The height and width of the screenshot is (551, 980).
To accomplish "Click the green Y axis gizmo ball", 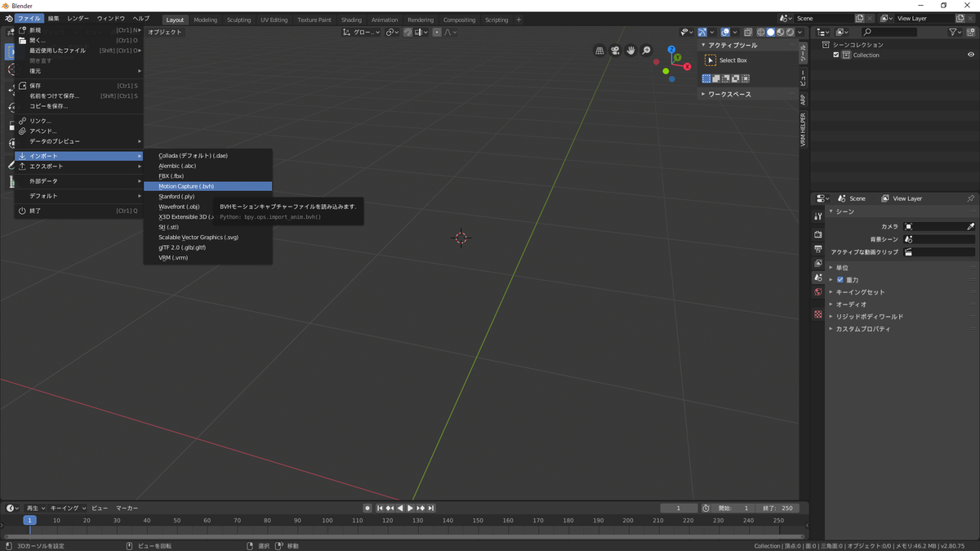I will (x=677, y=58).
